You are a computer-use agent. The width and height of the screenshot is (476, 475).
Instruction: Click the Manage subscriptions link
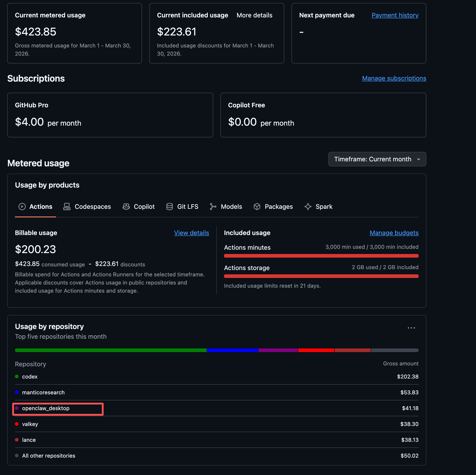tap(394, 78)
